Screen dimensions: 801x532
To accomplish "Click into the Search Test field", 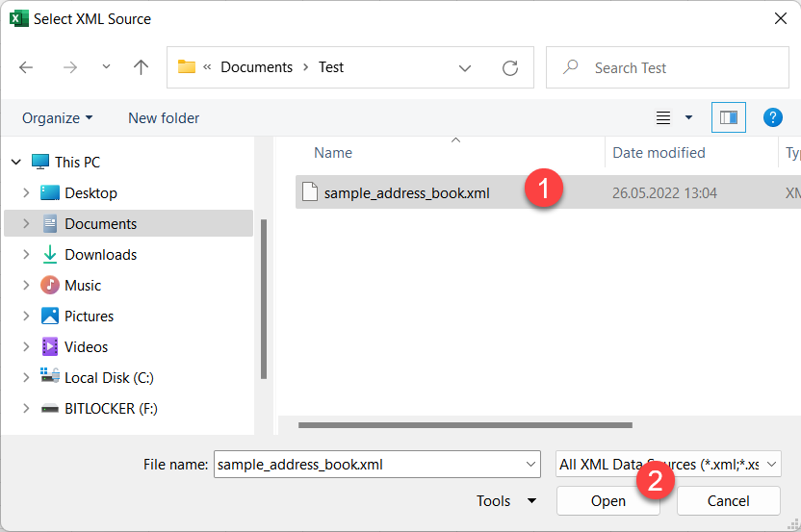I will click(x=674, y=67).
